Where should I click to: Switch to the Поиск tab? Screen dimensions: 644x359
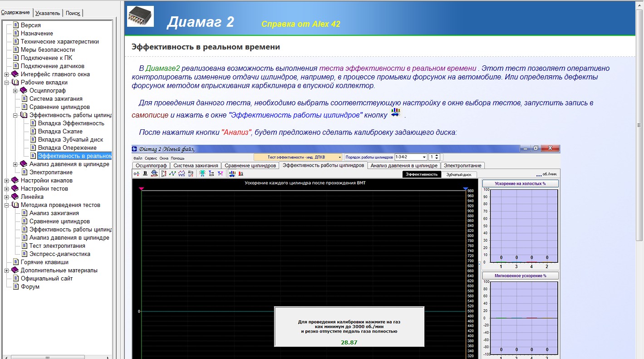point(73,13)
